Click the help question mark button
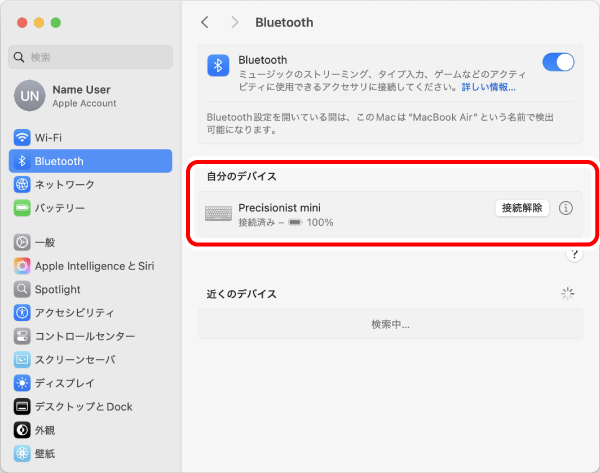Image resolution: width=600 pixels, height=473 pixels. (574, 254)
